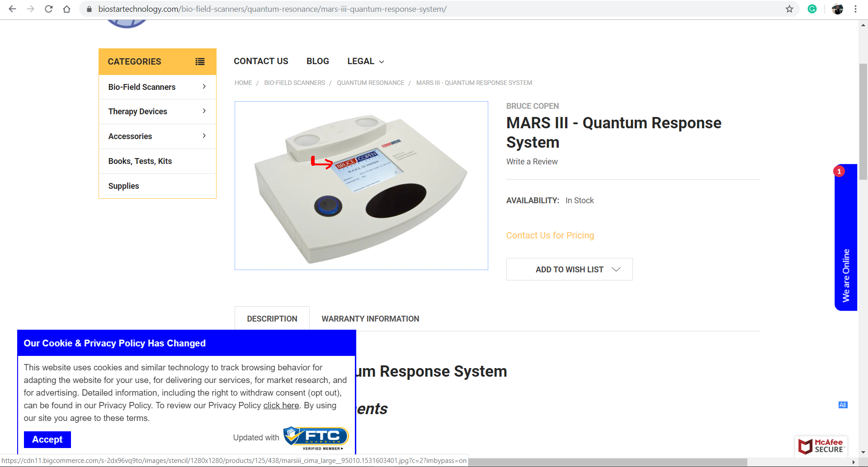
Task: Open the Contact Us for Pricing link
Action: coord(550,235)
